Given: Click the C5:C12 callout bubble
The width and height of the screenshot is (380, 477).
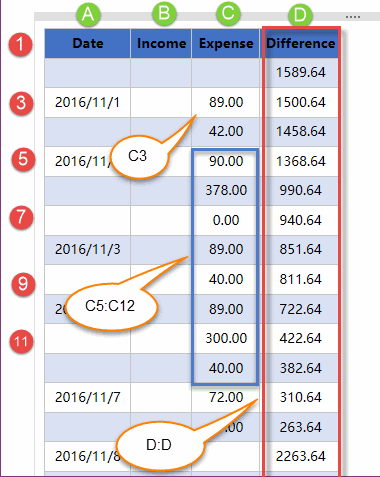Looking at the screenshot, I should [x=110, y=306].
